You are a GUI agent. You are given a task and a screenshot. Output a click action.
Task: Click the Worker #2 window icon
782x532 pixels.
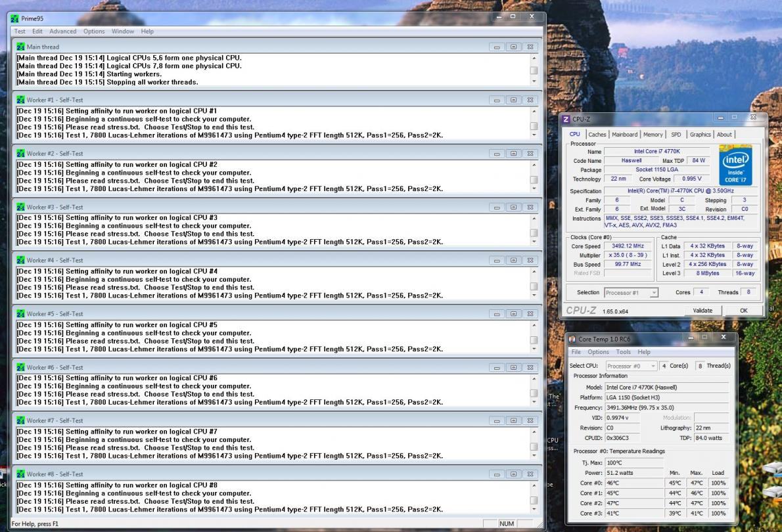click(20, 154)
